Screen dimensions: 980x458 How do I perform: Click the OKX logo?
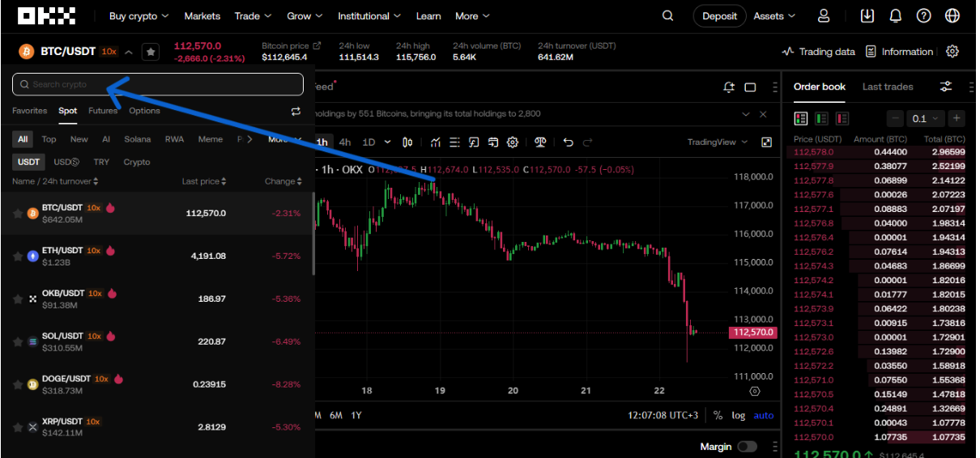coord(46,15)
